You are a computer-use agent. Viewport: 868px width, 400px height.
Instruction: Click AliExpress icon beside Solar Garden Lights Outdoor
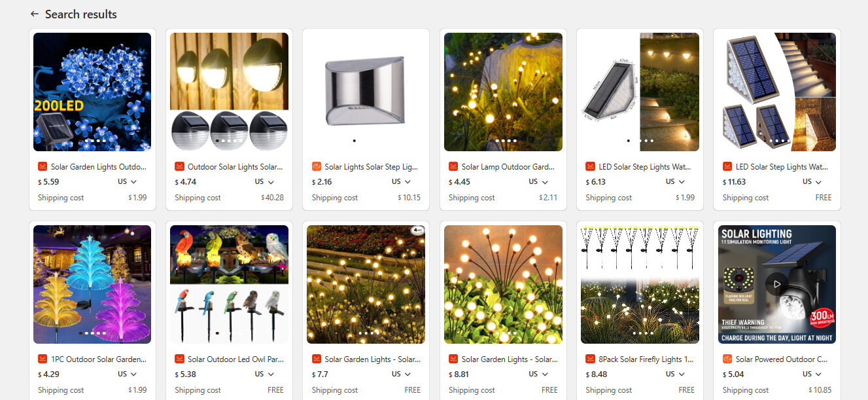click(43, 167)
